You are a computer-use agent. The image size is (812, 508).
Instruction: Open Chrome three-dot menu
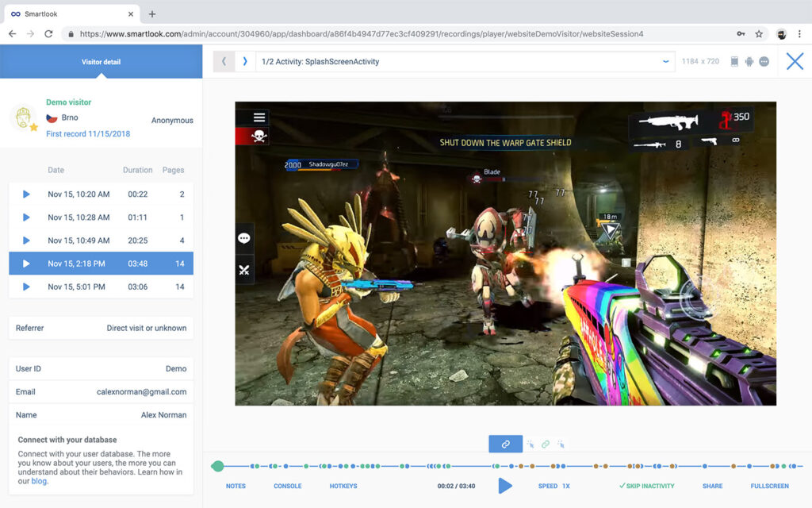click(x=799, y=33)
